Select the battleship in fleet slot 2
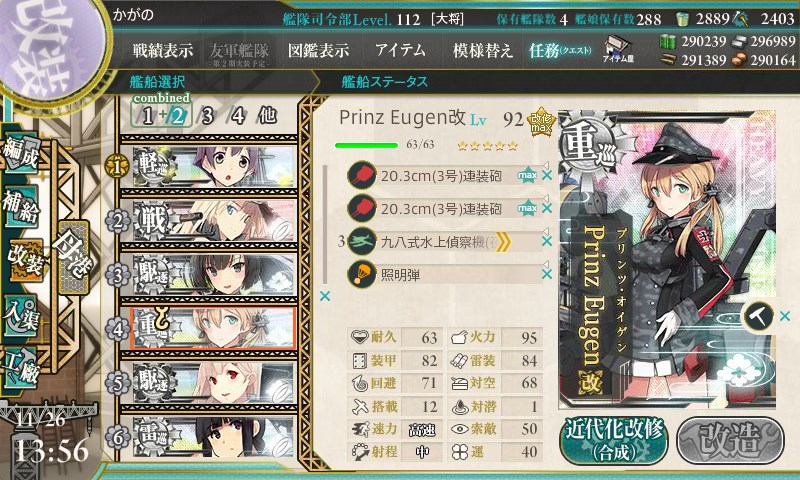800x480 pixels. point(214,221)
